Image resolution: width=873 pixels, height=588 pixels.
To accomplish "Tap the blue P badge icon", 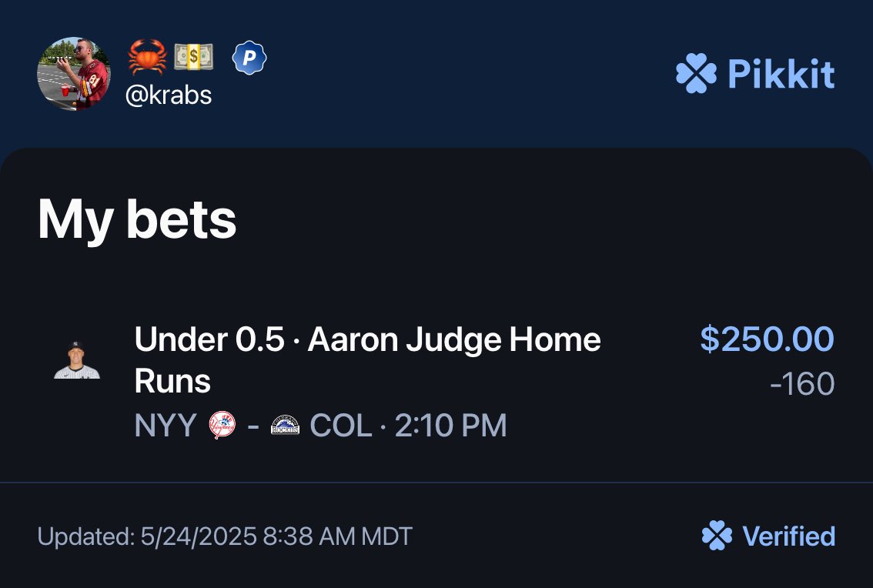I will coord(249,58).
